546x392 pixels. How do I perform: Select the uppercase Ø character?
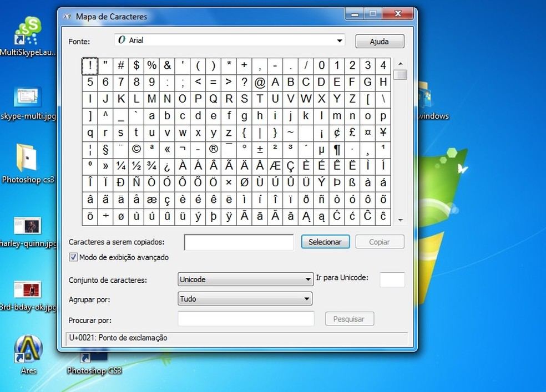point(244,183)
